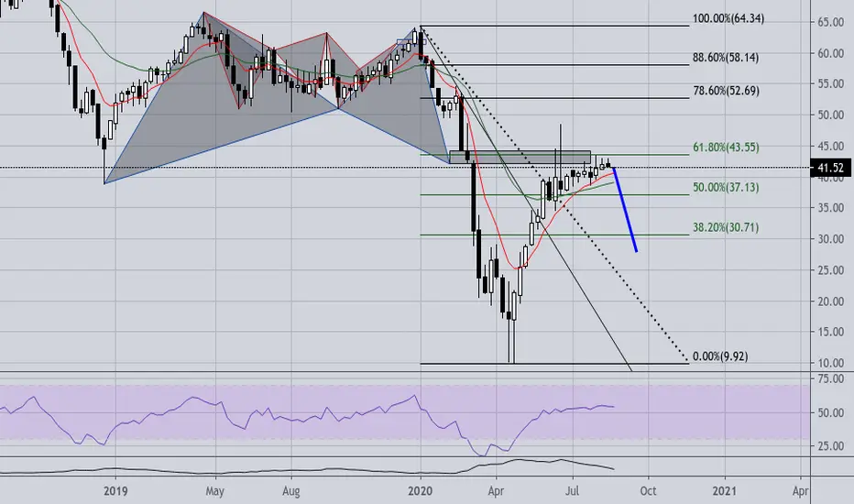Click the 50.00%(37.13) Fibonacci label
Image resolution: width=854 pixels, height=504 pixels.
726,188
